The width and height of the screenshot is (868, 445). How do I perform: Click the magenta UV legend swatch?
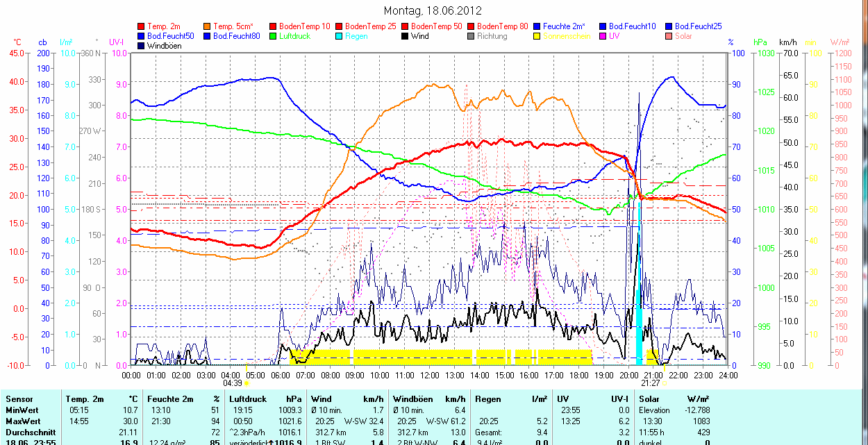pos(603,36)
